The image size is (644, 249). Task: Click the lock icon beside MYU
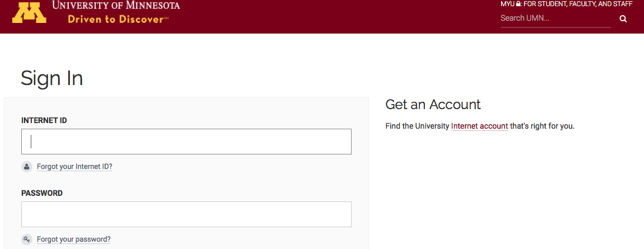click(518, 4)
